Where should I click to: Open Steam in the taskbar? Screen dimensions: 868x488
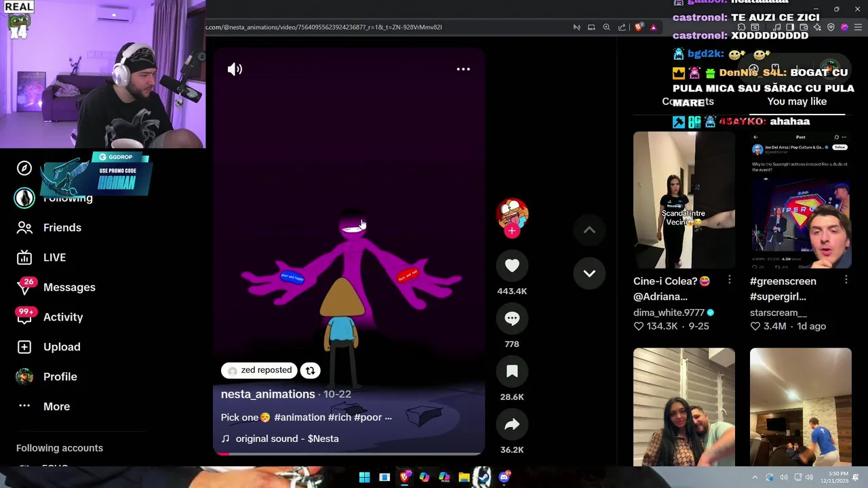click(484, 477)
